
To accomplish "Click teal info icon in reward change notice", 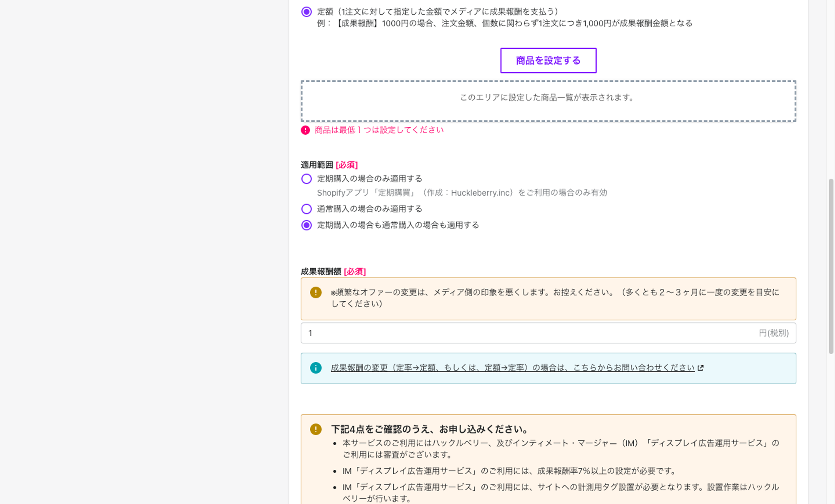I will [x=316, y=368].
